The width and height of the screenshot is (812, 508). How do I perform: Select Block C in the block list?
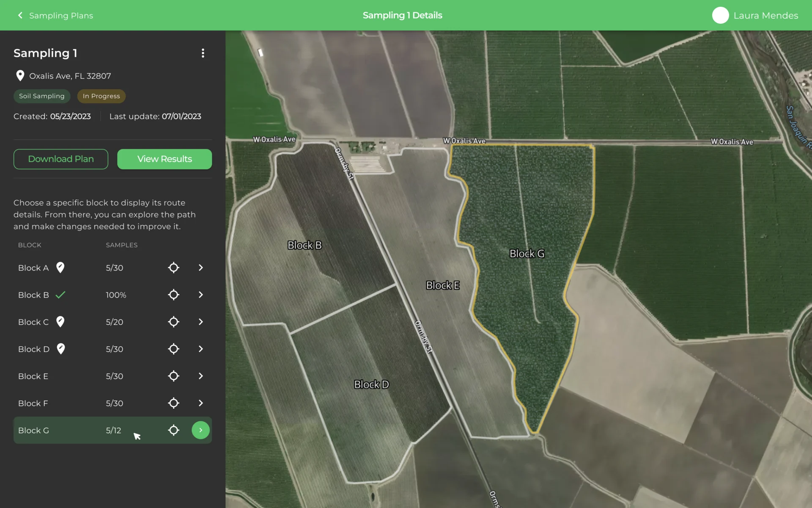(x=112, y=322)
